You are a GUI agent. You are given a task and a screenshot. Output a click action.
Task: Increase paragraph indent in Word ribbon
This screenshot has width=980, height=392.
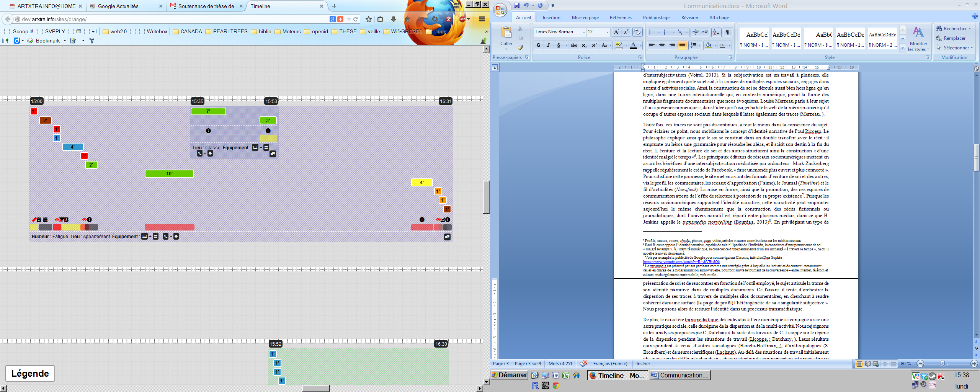pyautogui.click(x=705, y=32)
